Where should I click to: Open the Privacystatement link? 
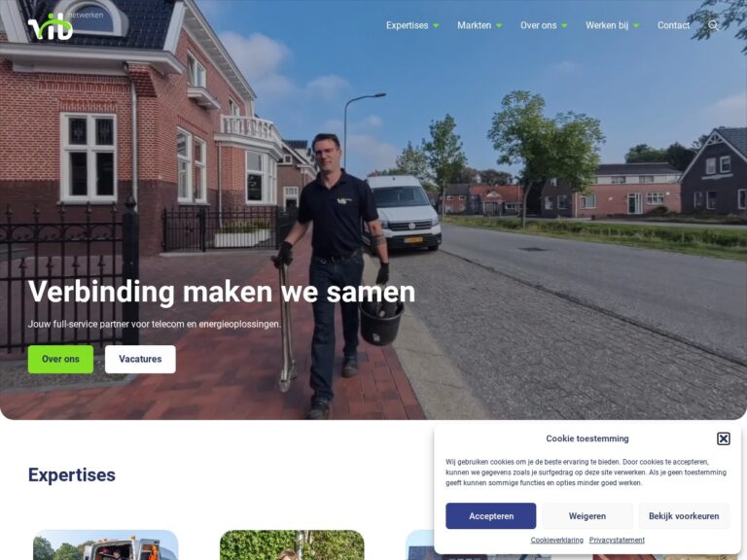617,540
